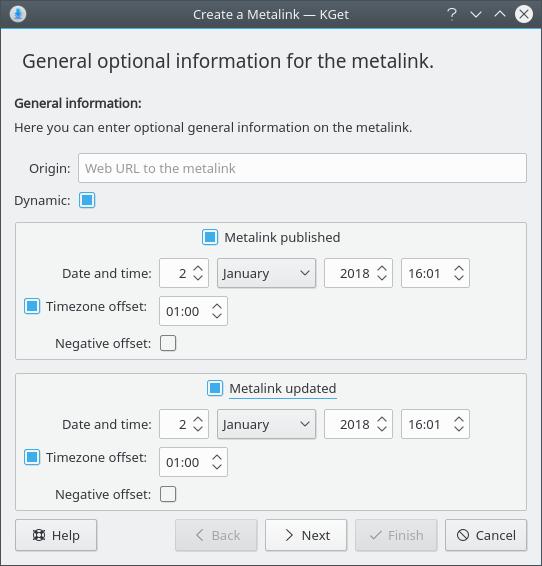542x566 pixels.
Task: Decrease the updated year 2018 spinbox
Action: point(382,428)
